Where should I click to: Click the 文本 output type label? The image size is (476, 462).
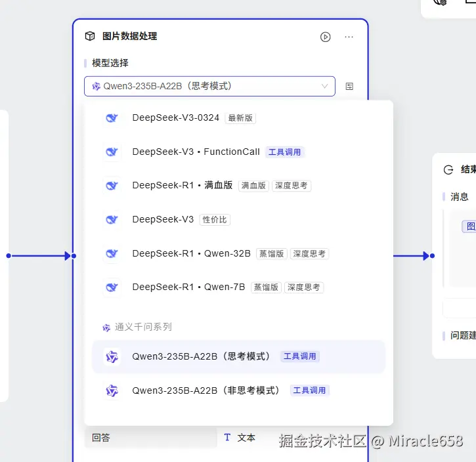pos(246,438)
